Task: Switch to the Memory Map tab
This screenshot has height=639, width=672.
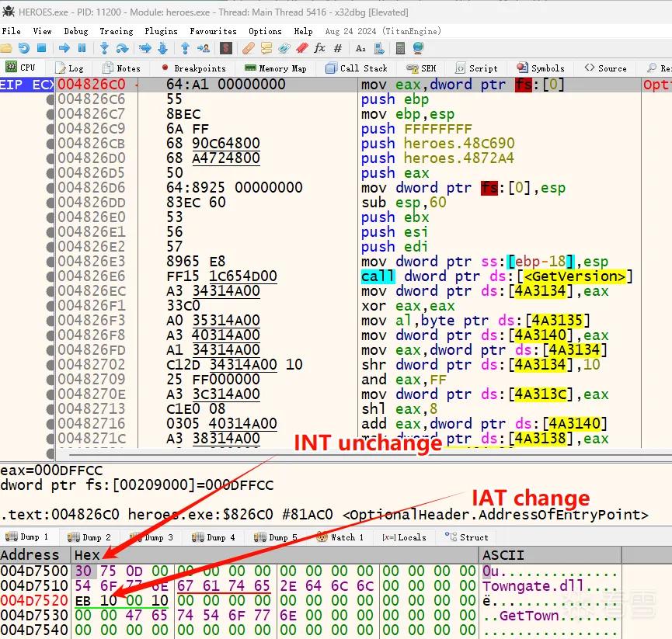Action: tap(275, 68)
